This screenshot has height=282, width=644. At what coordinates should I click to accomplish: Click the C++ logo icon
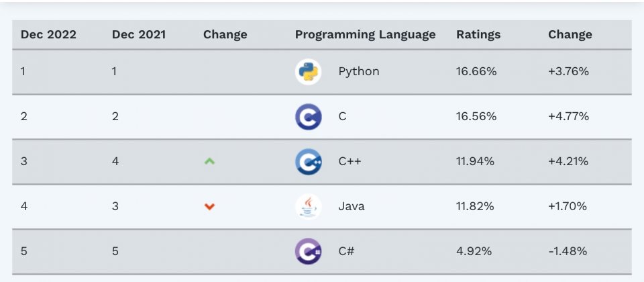[x=308, y=162]
